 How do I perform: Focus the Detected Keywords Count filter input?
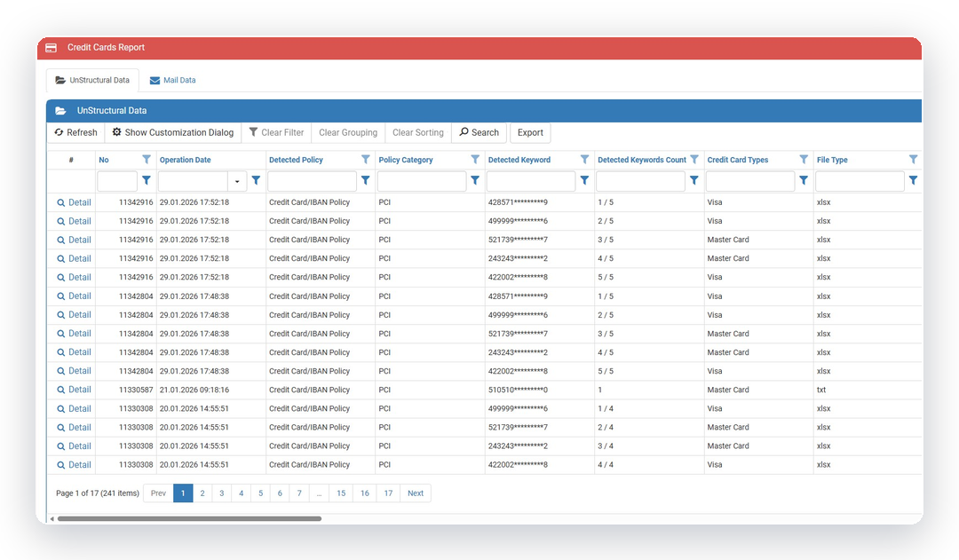(640, 181)
